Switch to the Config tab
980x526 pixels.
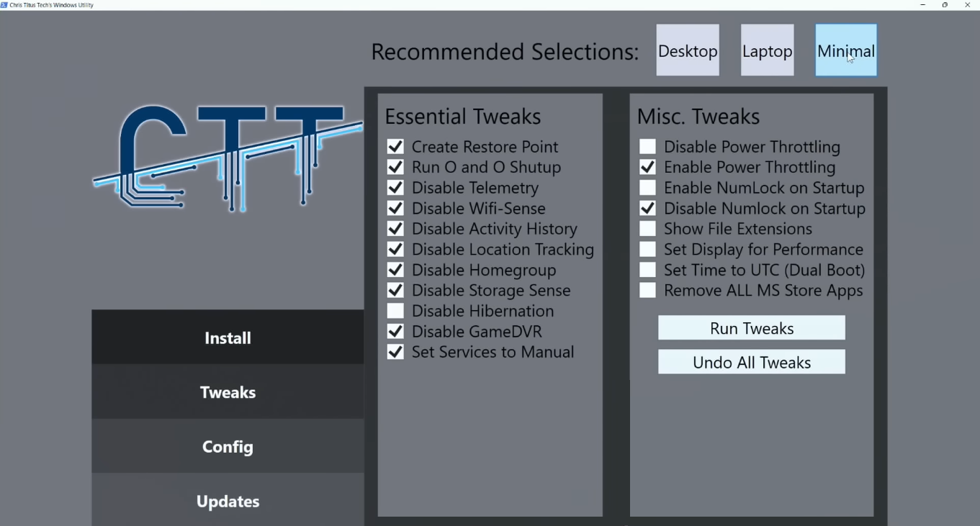[228, 447]
